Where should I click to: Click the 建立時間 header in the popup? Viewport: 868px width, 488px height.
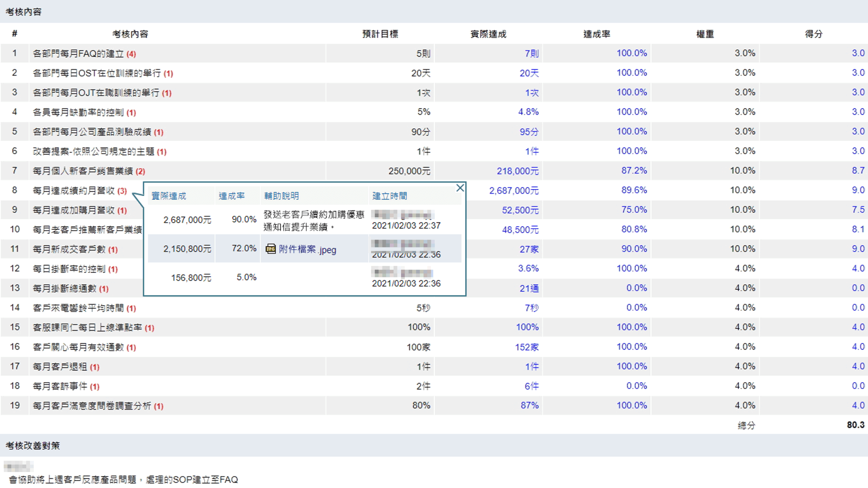point(389,196)
